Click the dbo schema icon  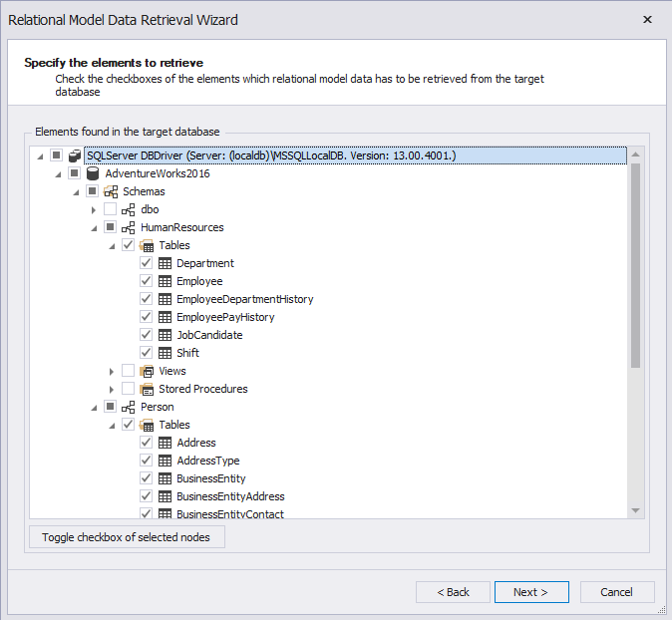pos(129,209)
